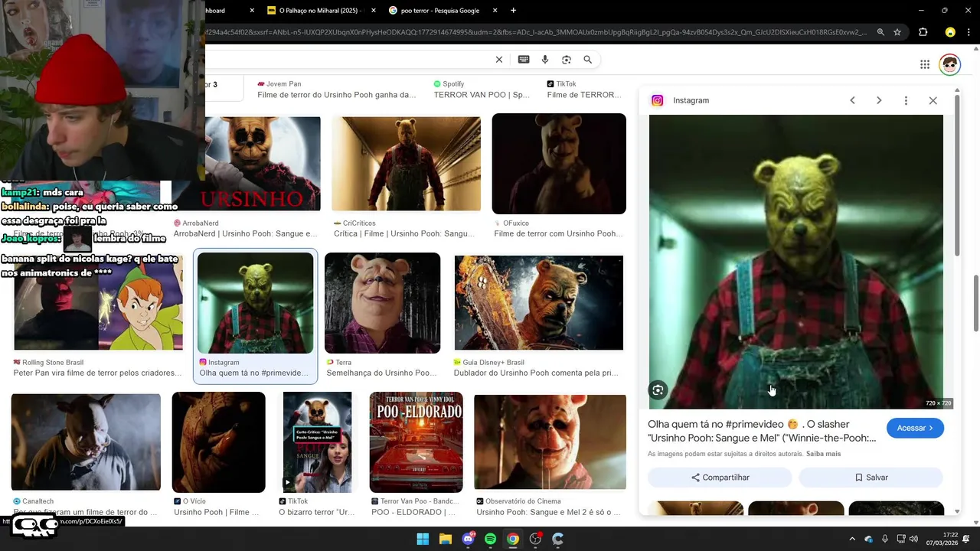The height and width of the screenshot is (551, 980).
Task: Click the page vertical scrollbar
Action: [975, 303]
